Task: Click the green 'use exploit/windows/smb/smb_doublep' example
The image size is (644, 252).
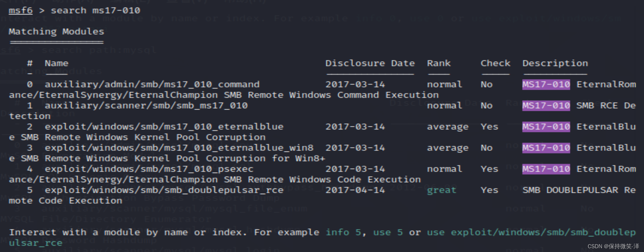Action: click(x=531, y=232)
